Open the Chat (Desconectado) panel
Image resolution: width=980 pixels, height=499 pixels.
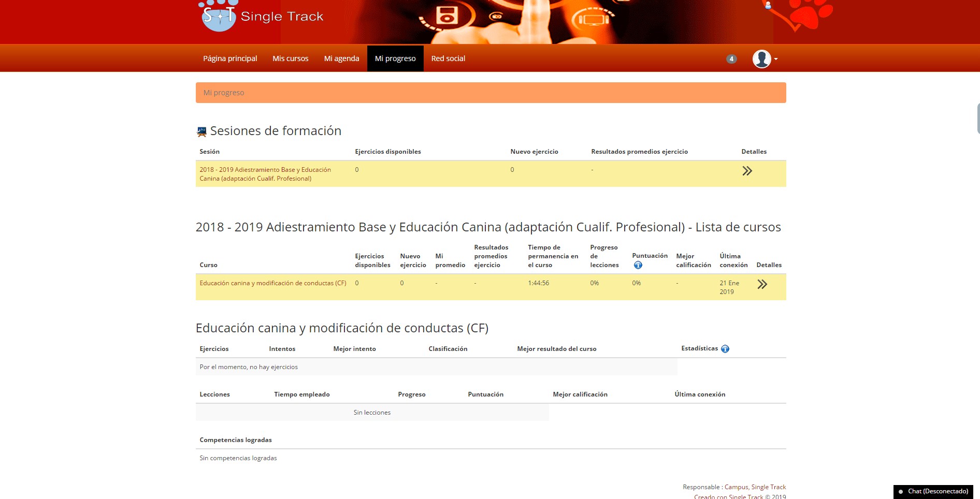933,491
